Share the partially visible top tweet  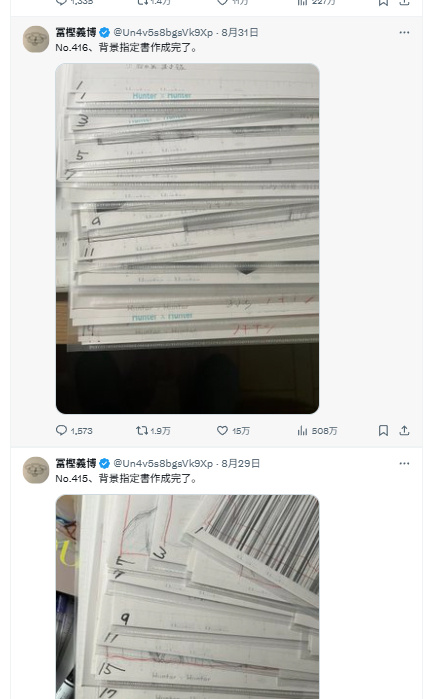click(x=404, y=3)
